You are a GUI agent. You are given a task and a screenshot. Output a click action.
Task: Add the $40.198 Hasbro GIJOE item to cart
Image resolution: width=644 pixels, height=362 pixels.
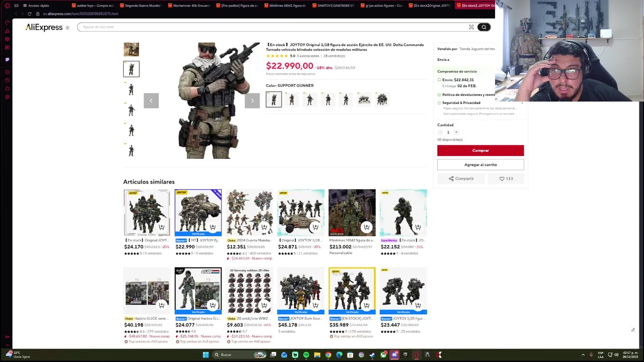[162, 305]
